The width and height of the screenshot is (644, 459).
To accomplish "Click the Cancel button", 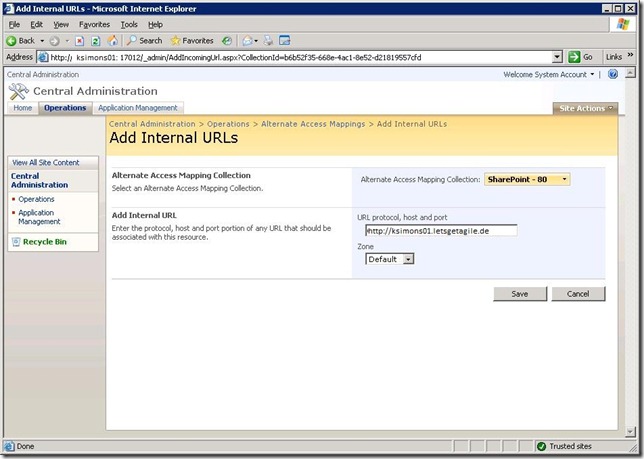I will coord(578,294).
